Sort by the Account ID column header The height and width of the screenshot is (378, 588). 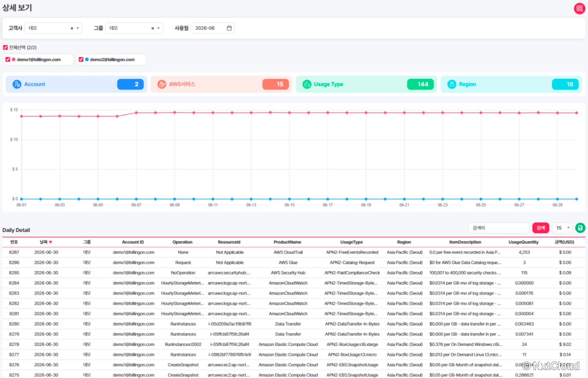click(133, 242)
